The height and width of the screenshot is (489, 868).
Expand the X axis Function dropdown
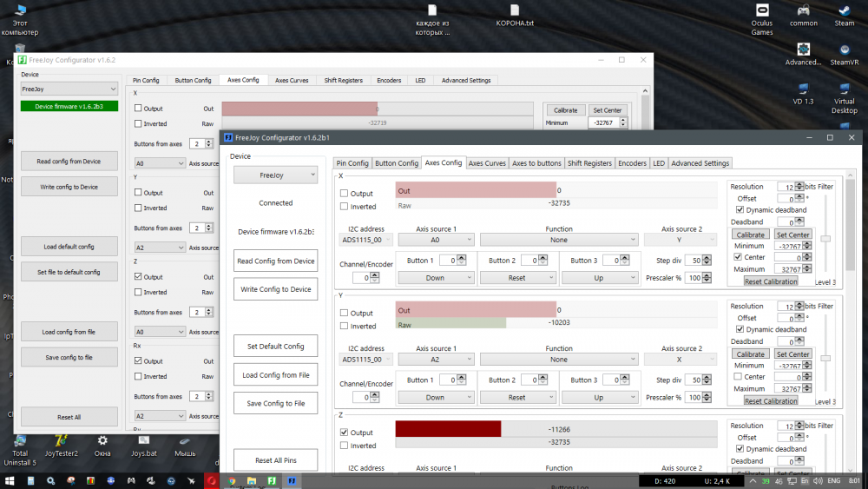tap(558, 240)
